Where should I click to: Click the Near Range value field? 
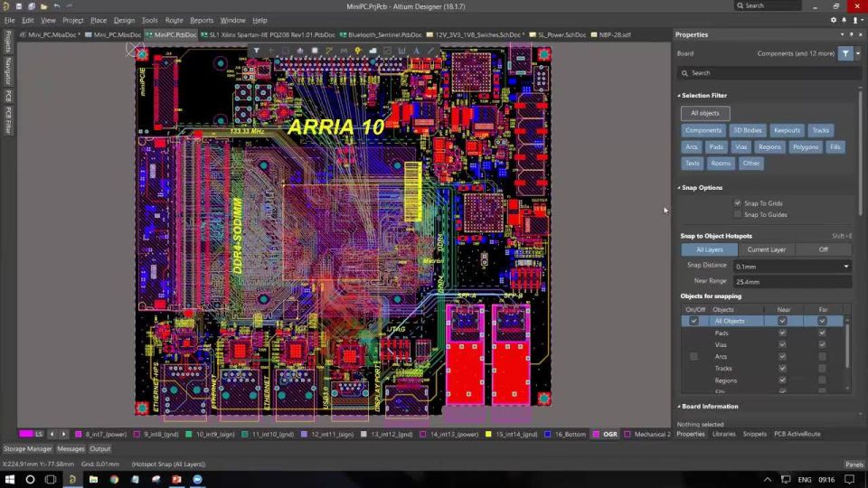click(x=792, y=282)
